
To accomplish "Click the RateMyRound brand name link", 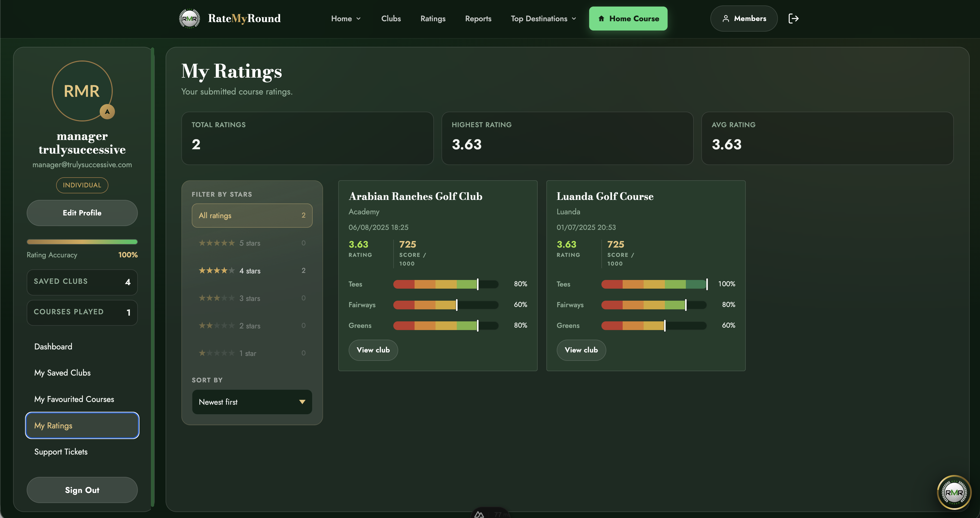I will 244,18.
